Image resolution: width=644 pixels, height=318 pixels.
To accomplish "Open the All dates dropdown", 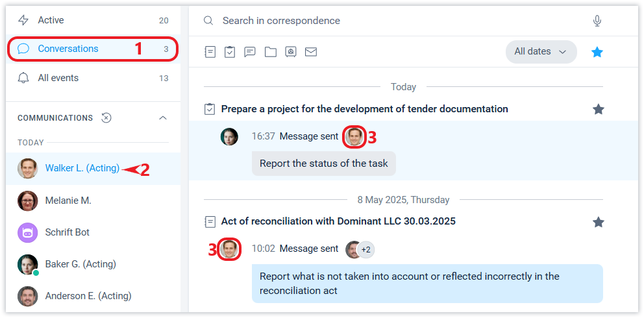I will tap(541, 52).
